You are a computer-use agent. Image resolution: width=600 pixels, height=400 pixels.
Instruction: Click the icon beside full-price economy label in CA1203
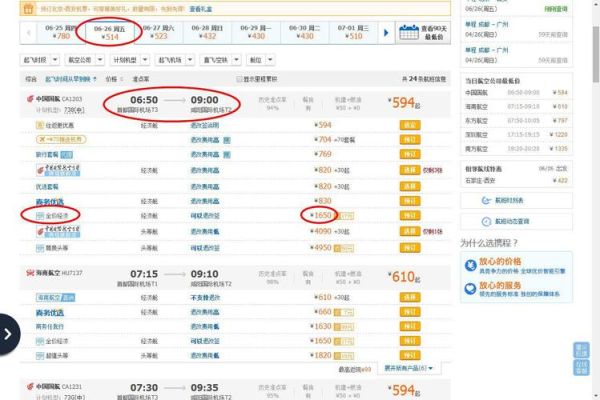(x=40, y=216)
